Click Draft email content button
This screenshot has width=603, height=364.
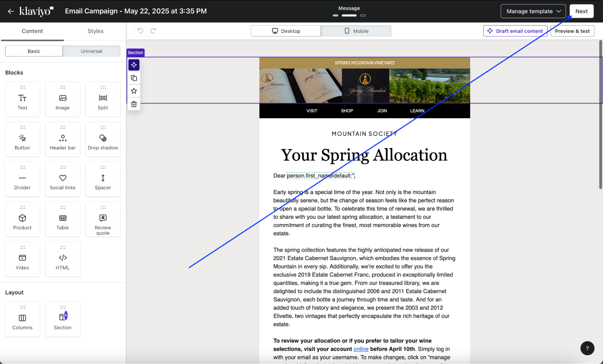515,31
